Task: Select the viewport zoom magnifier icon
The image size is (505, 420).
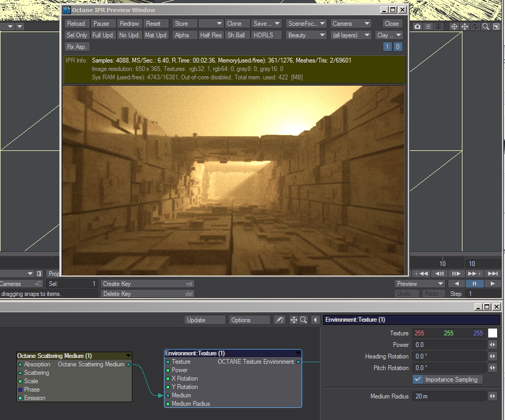Action: 486,27
